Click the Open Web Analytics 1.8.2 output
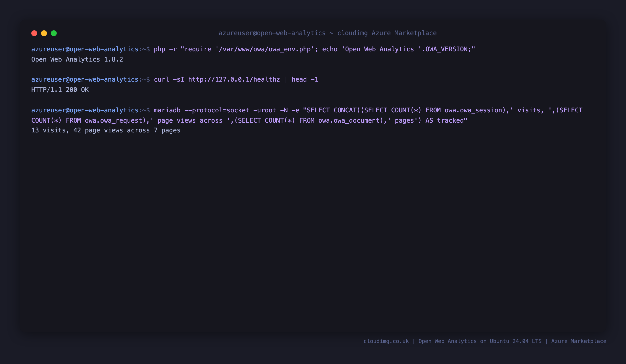626x364 pixels. [77, 60]
